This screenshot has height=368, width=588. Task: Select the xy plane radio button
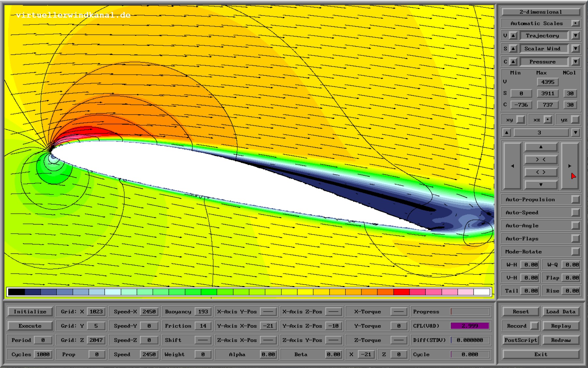[x=521, y=120]
